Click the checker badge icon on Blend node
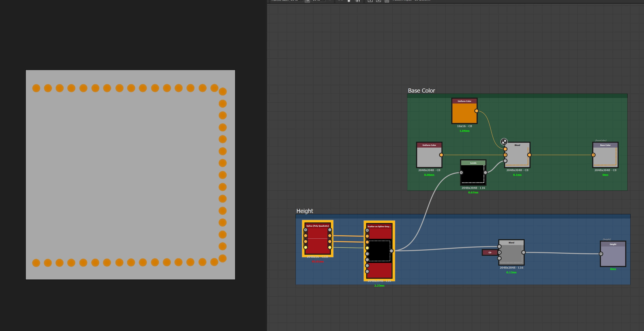 point(504,142)
